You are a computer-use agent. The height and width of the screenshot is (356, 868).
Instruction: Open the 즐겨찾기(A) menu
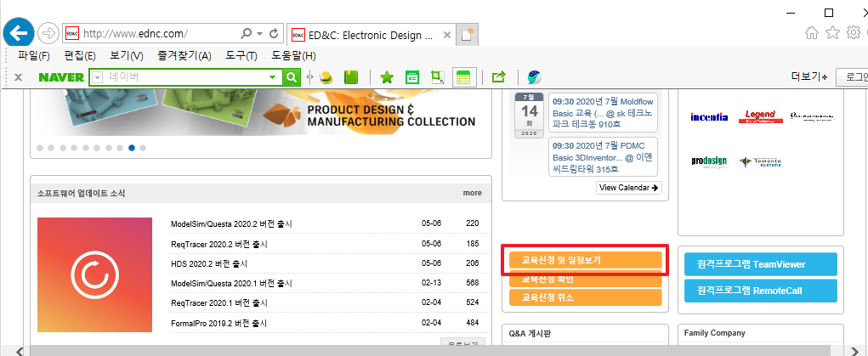click(x=184, y=56)
